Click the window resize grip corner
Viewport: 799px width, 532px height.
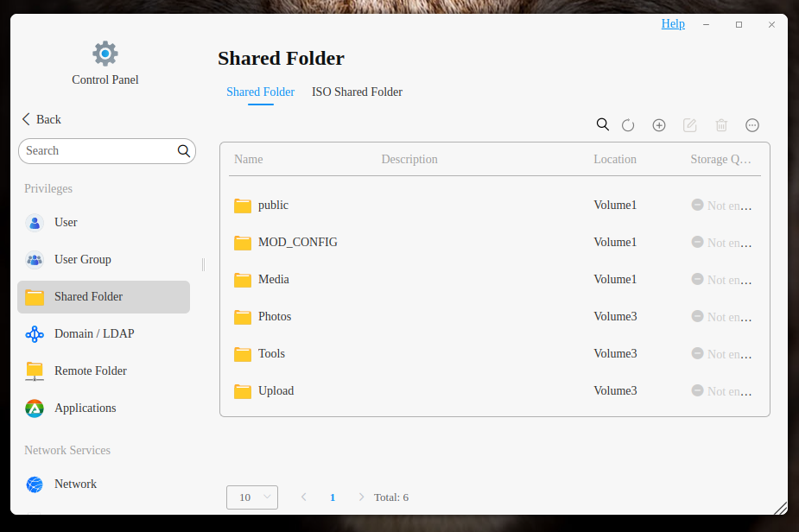pos(780,508)
